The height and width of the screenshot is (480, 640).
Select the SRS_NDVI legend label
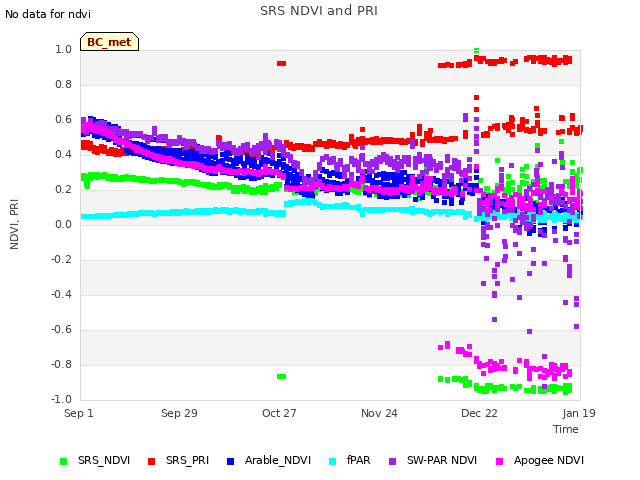[104, 460]
